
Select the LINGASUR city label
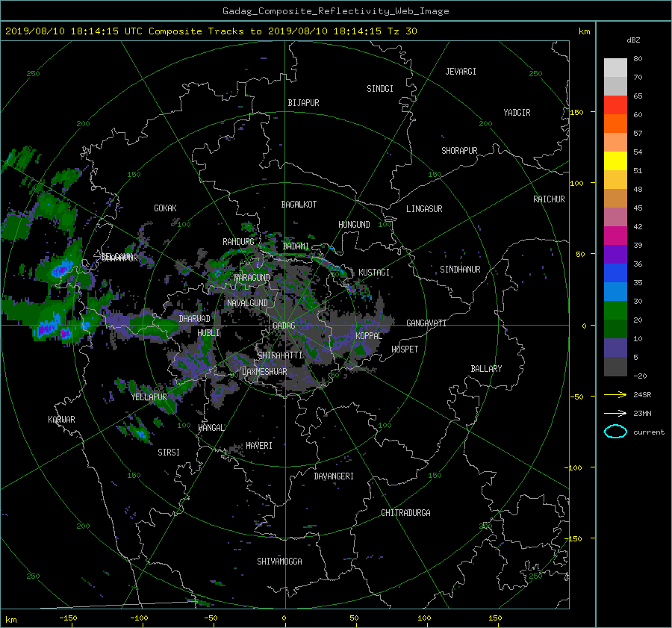point(424,209)
